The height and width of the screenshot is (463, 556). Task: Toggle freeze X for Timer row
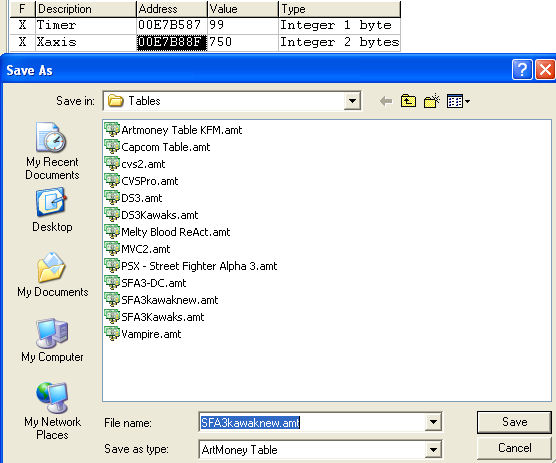[x=22, y=25]
